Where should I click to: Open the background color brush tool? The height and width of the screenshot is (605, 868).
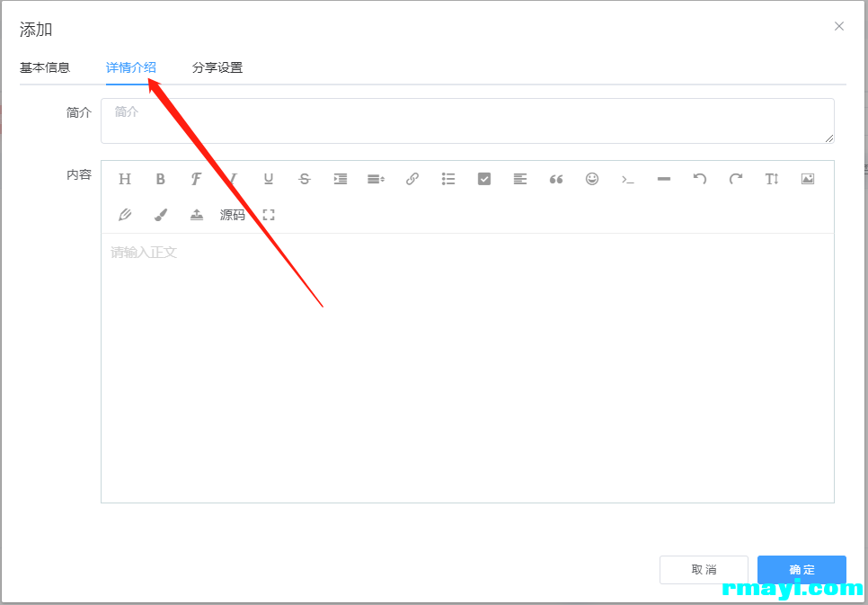click(x=161, y=215)
